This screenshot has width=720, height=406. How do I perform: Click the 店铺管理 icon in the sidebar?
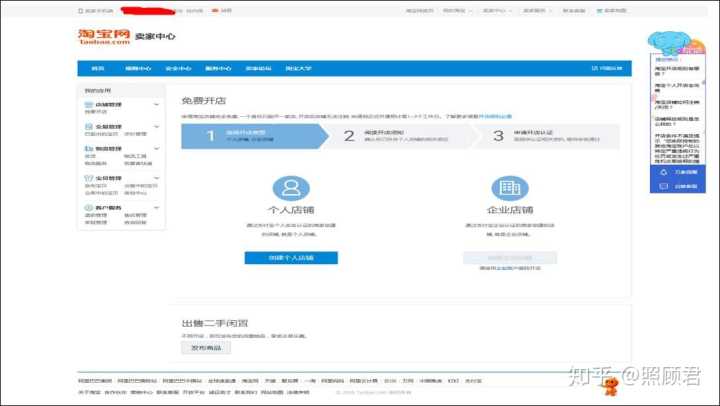point(89,104)
